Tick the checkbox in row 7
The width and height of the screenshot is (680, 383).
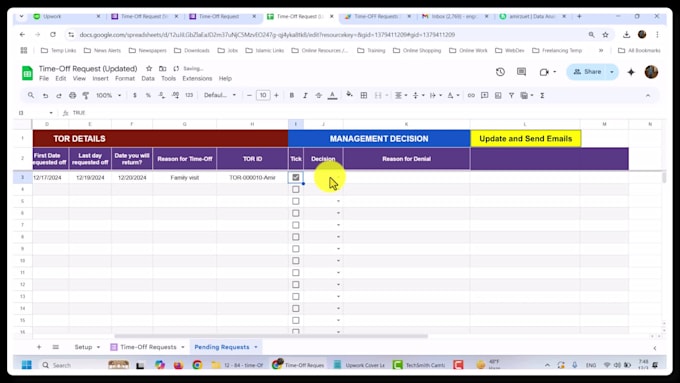(296, 225)
